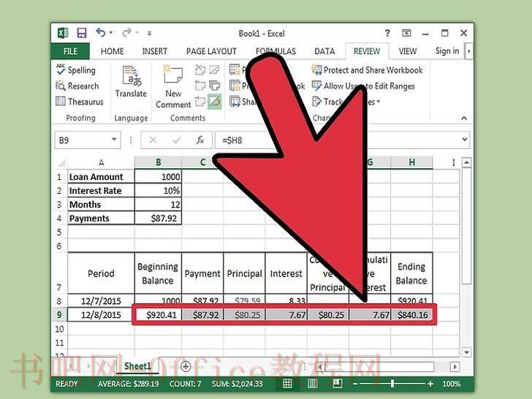Select the 12/8/2015 date cell
532x399 pixels.
click(x=101, y=314)
